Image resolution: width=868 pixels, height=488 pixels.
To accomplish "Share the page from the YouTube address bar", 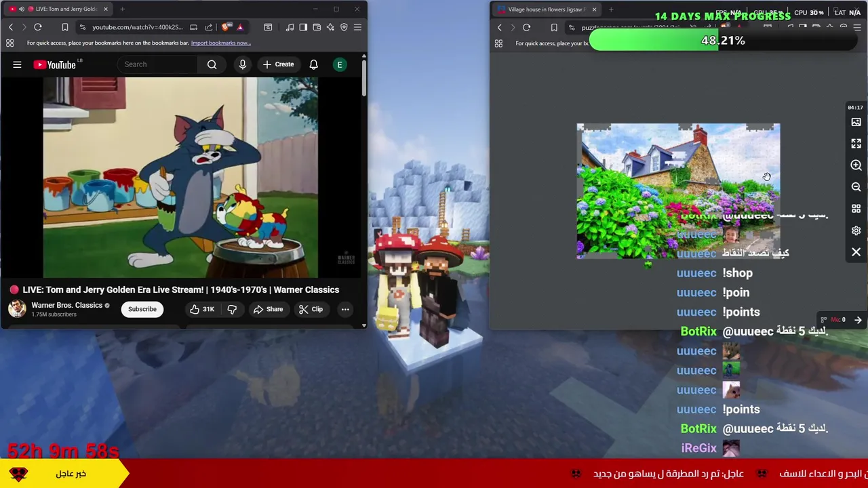I will (x=208, y=27).
